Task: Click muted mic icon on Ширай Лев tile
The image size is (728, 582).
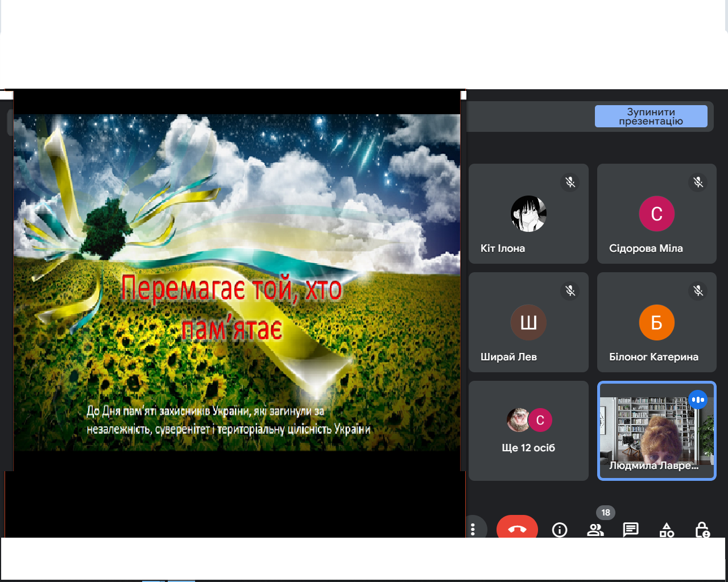Action: tap(570, 290)
